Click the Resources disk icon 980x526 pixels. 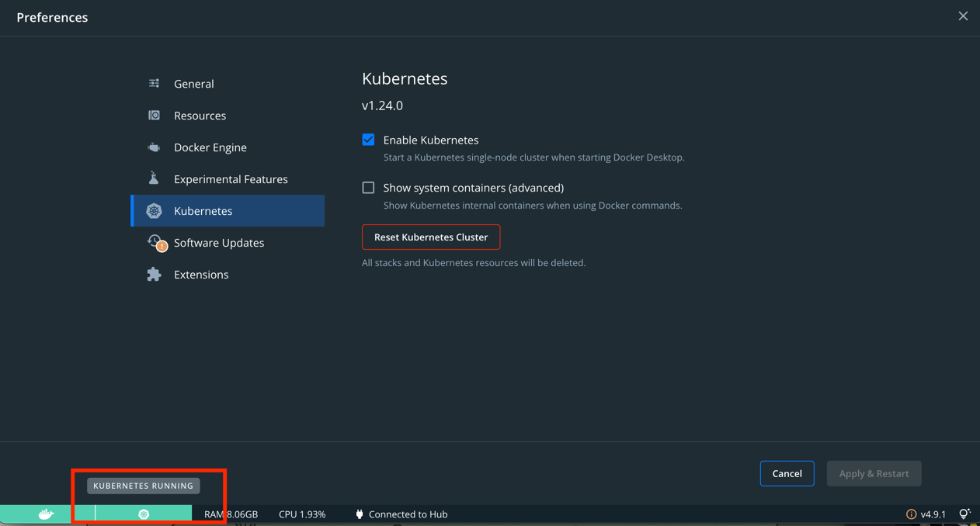click(154, 115)
